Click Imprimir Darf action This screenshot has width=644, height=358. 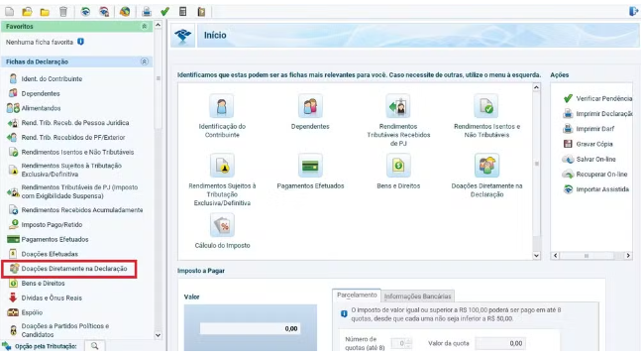[x=589, y=129]
